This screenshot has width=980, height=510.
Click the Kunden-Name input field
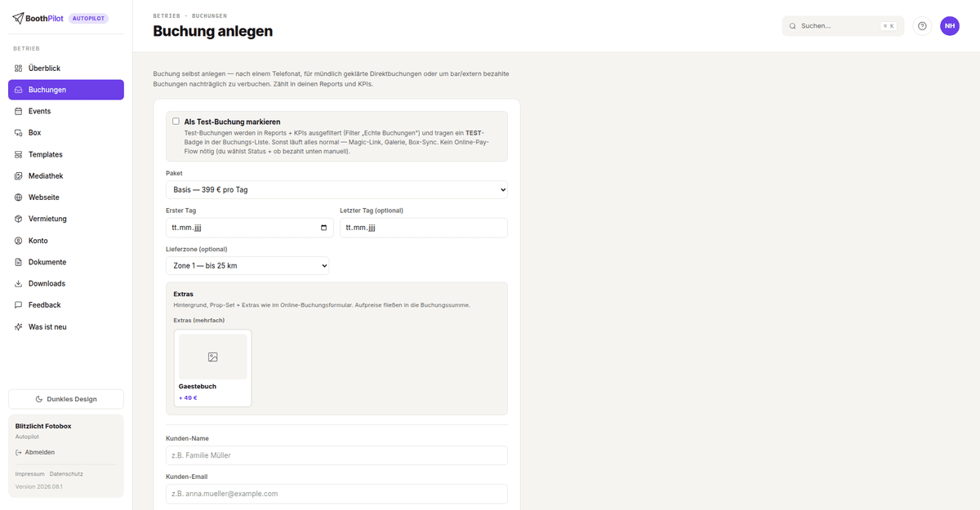pyautogui.click(x=336, y=455)
